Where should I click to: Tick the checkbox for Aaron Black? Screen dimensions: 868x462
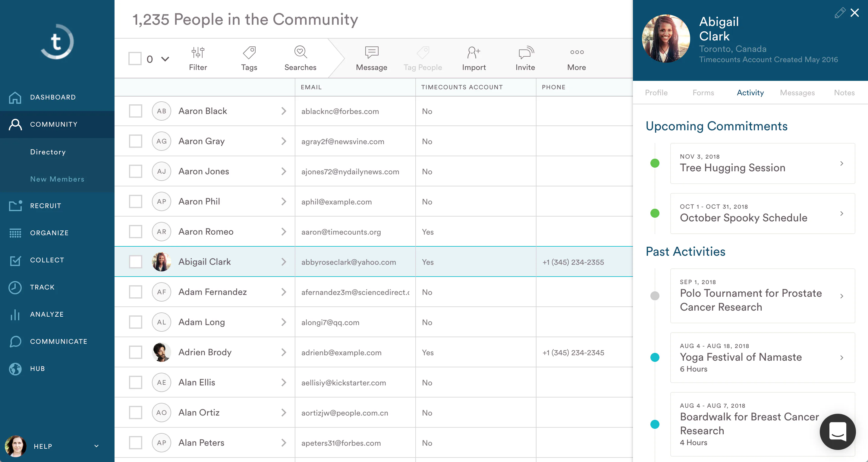pos(135,111)
